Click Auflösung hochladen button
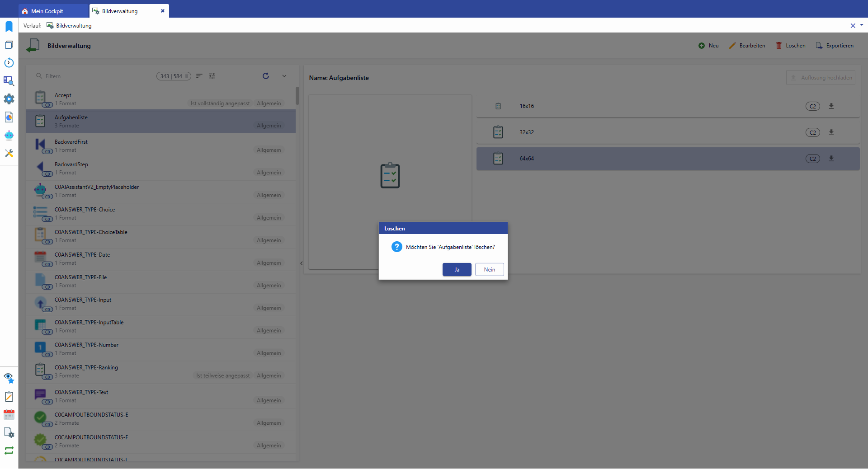868x469 pixels. [821, 78]
